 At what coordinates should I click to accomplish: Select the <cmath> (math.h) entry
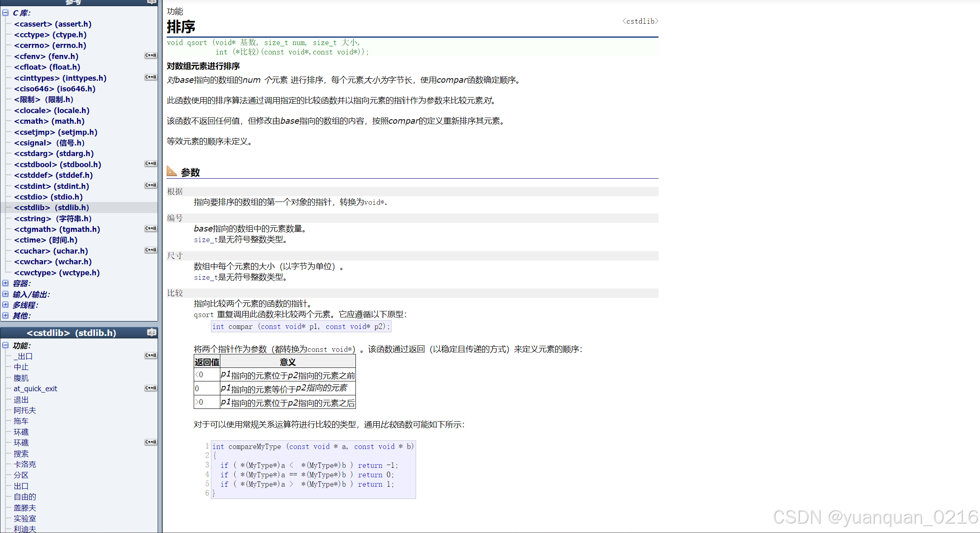click(x=49, y=121)
